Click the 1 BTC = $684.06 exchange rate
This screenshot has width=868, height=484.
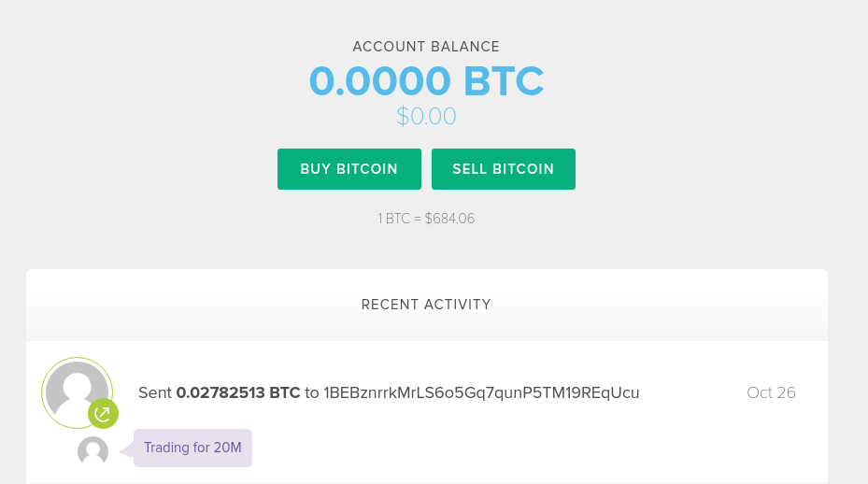pos(426,219)
